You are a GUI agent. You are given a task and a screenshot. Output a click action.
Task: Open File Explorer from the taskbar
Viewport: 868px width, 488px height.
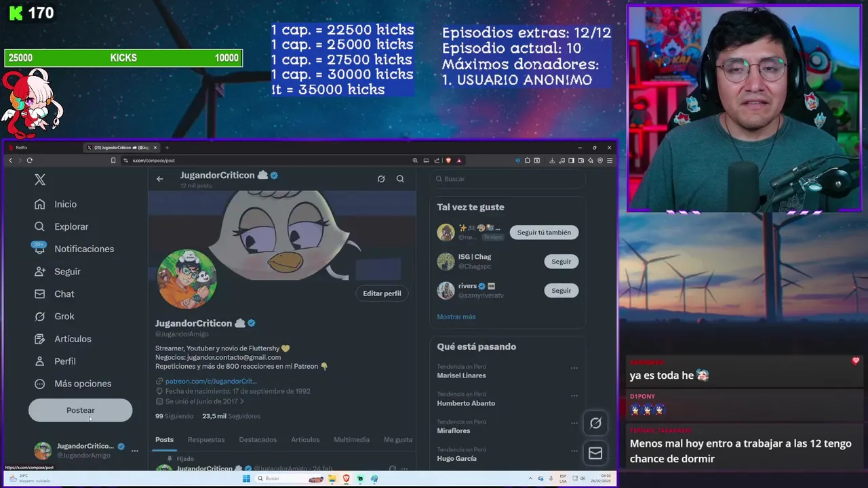(332, 479)
